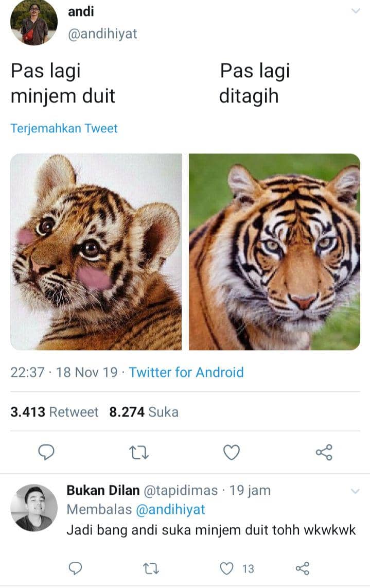This screenshot has width=370, height=588.
Task: Open the right adult tiger image
Action: pyautogui.click(x=274, y=251)
